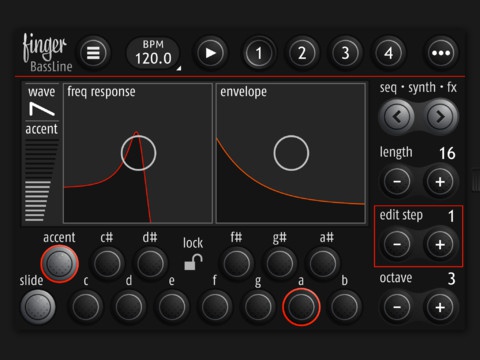Toggle the accent button
The width and height of the screenshot is (480, 360).
point(60,264)
